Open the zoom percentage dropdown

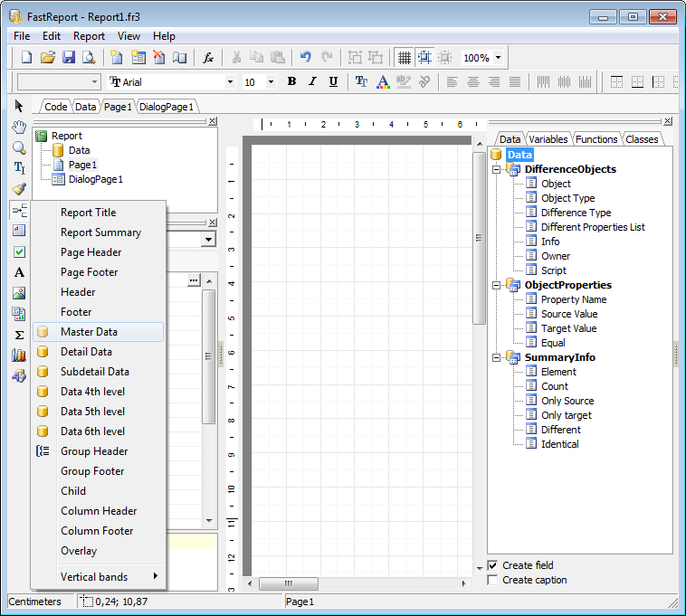coord(498,57)
